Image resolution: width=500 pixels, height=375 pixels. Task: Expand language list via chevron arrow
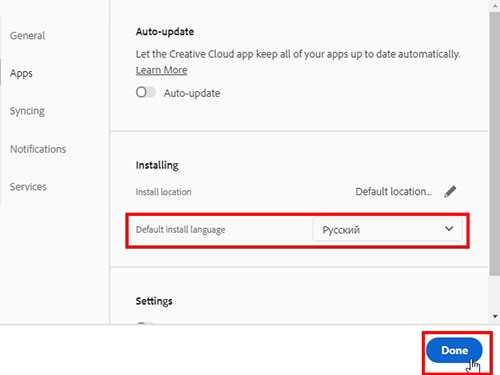[449, 229]
